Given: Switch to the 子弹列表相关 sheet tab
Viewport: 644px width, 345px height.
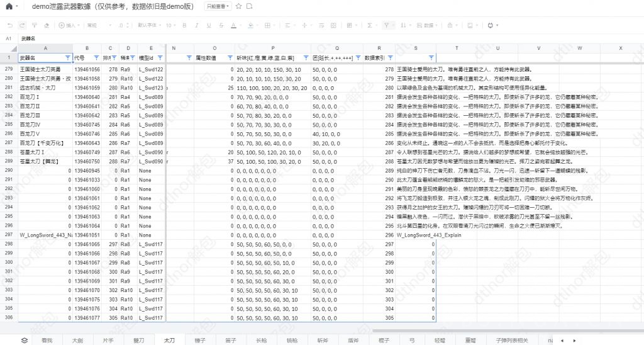Looking at the screenshot, I should pyautogui.click(x=512, y=341).
